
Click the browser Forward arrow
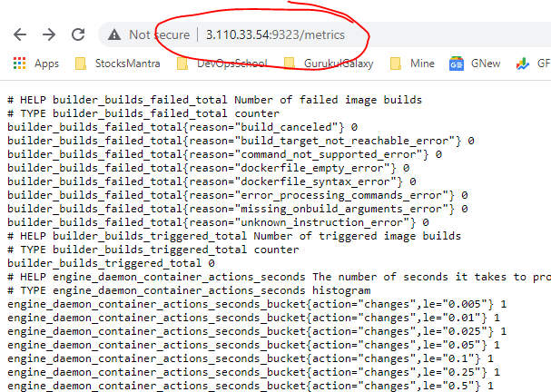point(49,34)
